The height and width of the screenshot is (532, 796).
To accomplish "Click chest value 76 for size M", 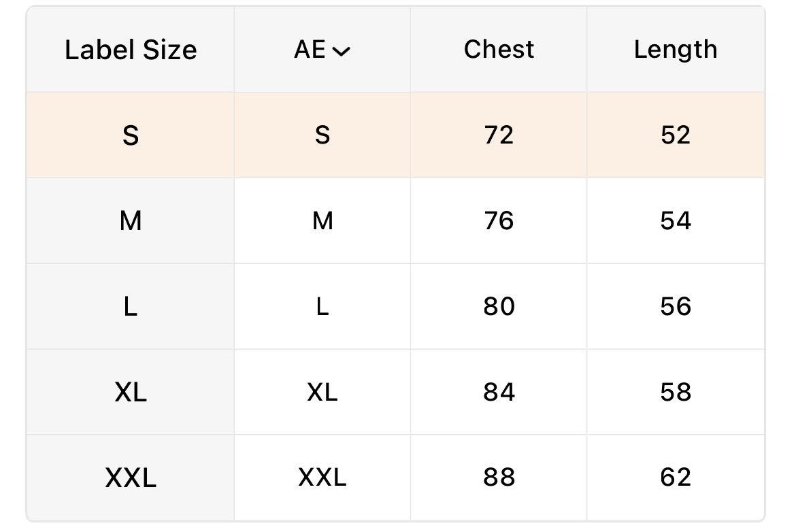I will (499, 221).
